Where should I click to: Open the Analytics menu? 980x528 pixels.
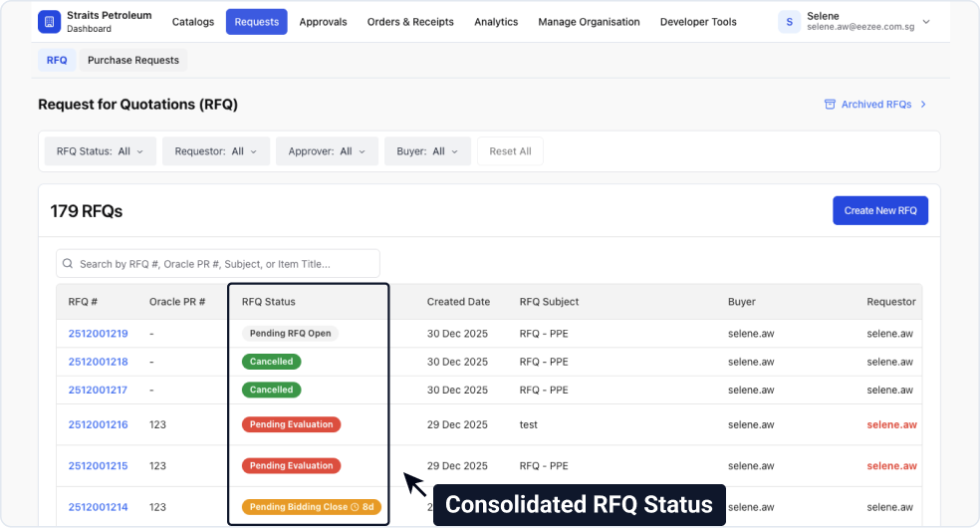tap(496, 22)
